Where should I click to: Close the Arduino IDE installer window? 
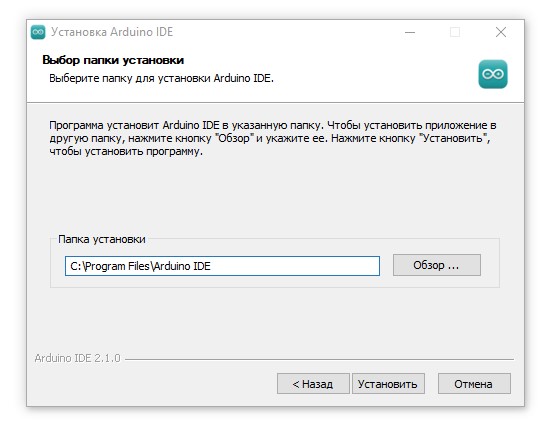(501, 32)
